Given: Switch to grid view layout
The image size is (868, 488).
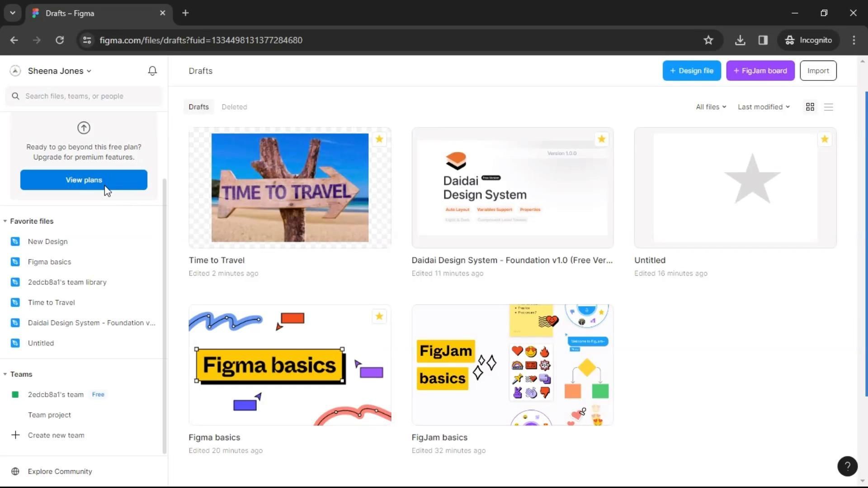Looking at the screenshot, I should (810, 107).
